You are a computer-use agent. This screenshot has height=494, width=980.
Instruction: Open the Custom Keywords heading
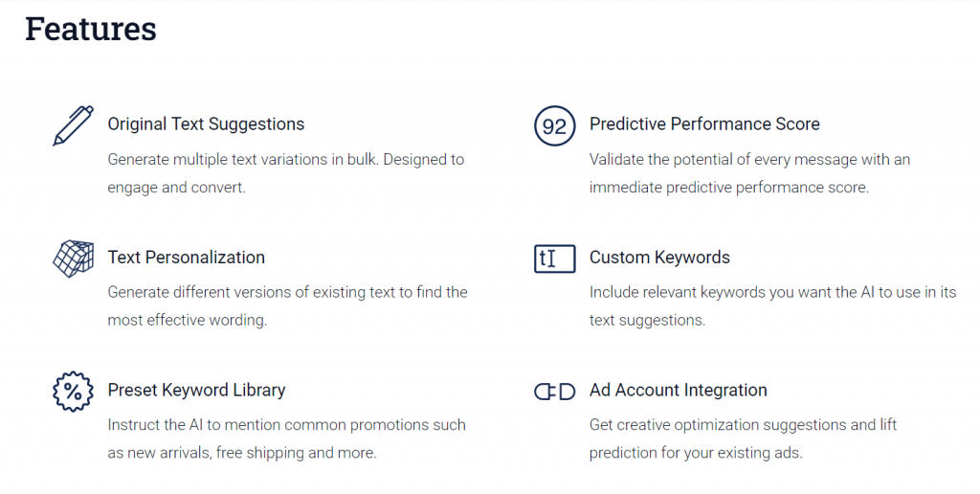point(659,258)
